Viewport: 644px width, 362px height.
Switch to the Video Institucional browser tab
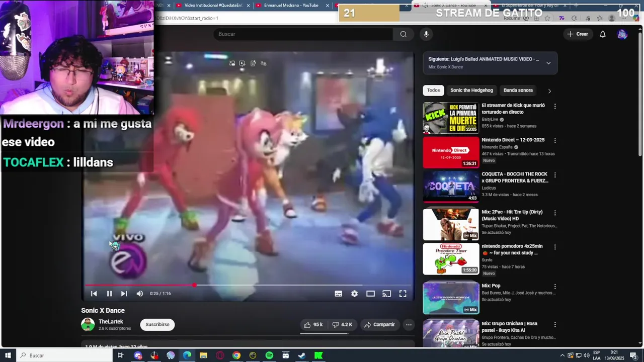[213, 6]
